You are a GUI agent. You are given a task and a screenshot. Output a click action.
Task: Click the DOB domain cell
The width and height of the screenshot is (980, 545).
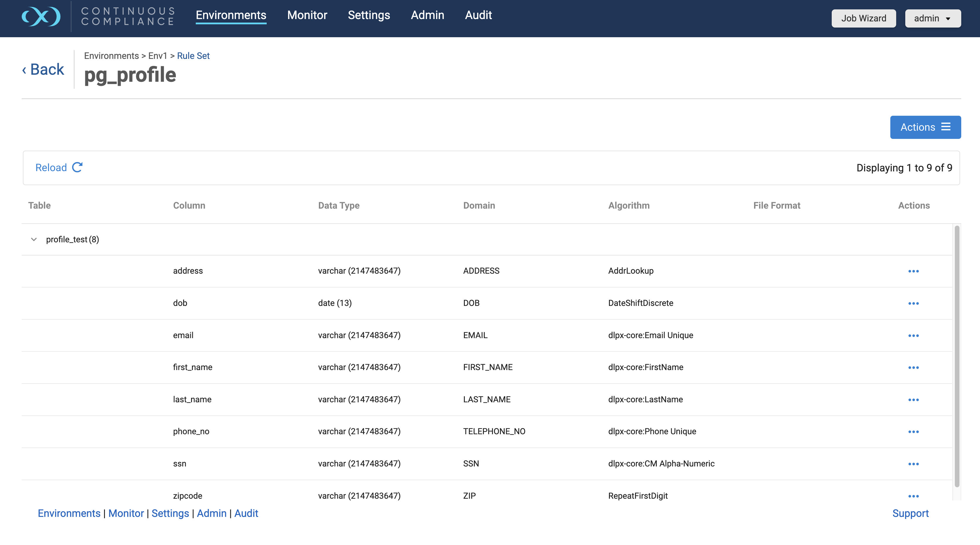tap(471, 303)
